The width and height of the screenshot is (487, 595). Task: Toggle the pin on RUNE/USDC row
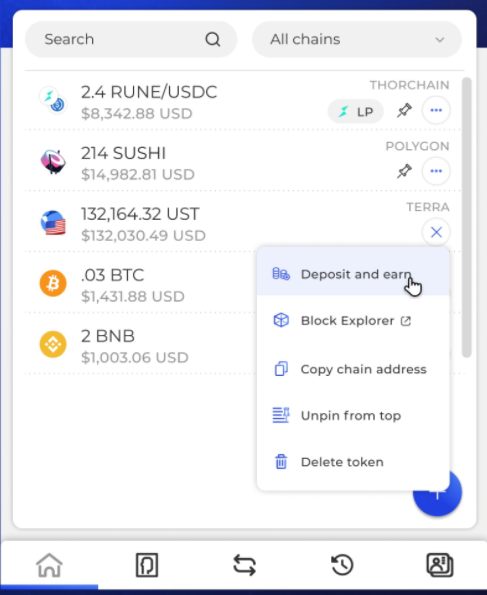pyautogui.click(x=404, y=110)
